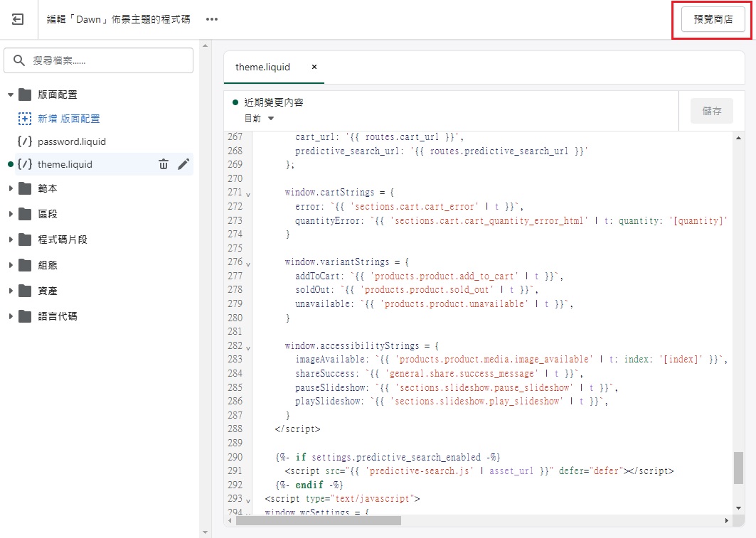Click the magnifier icon in search box
The image size is (756, 538).
(x=19, y=60)
